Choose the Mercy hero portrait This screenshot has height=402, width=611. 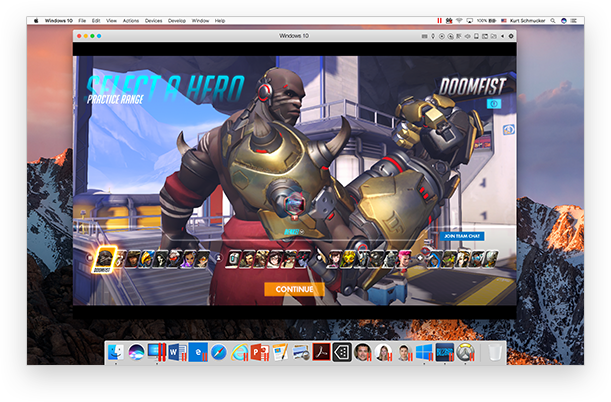(x=462, y=259)
